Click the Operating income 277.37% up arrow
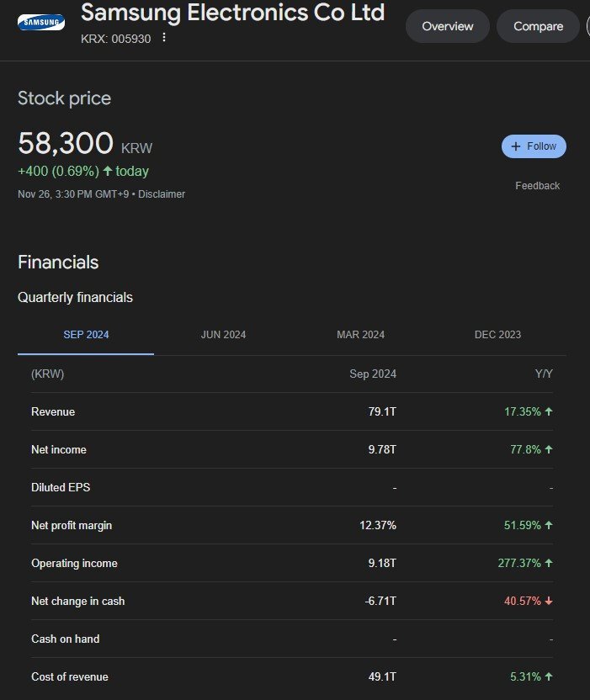Image resolution: width=590 pixels, height=700 pixels. (x=549, y=564)
